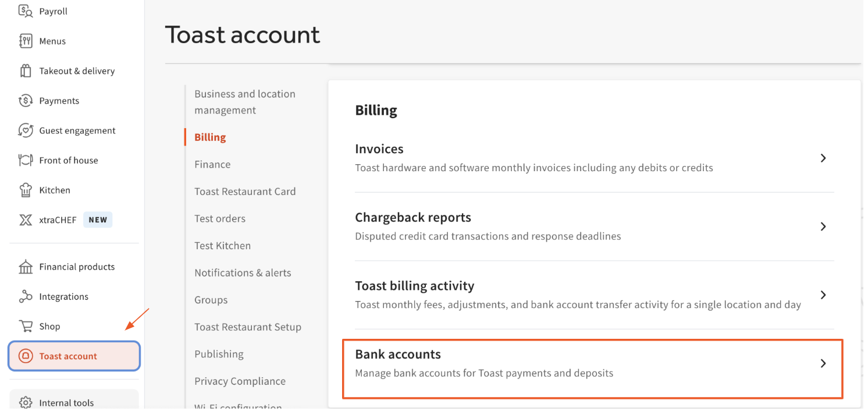Select the Payroll icon in the sidebar

point(24,10)
